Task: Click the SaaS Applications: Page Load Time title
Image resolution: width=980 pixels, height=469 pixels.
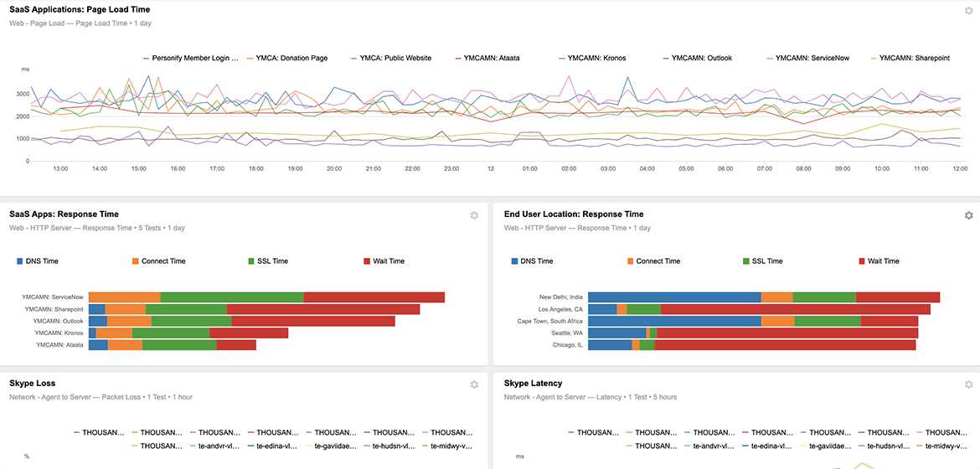Action: point(80,10)
